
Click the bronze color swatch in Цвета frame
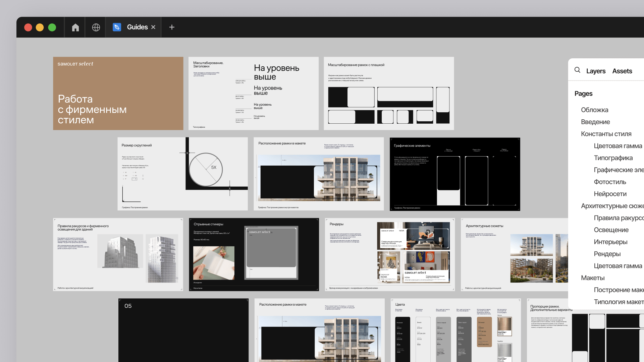click(484, 332)
